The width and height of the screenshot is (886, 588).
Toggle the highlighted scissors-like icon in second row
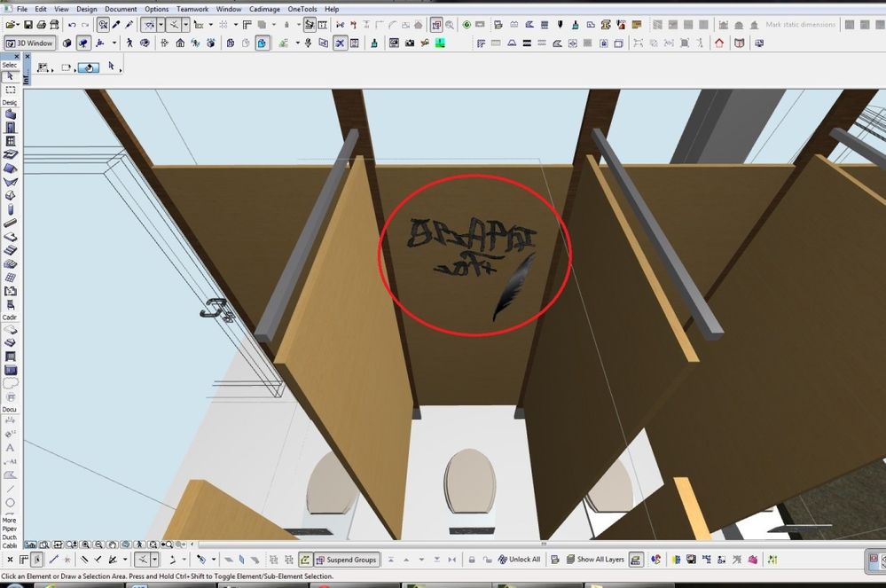pos(340,43)
